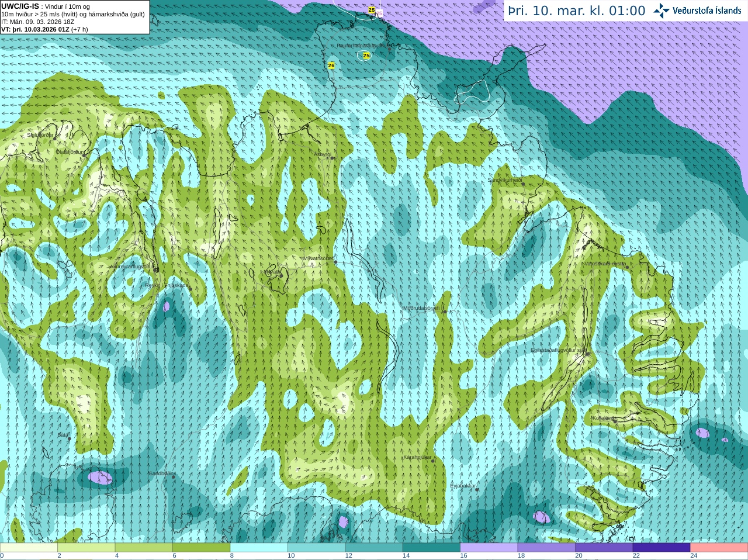Image resolution: width=748 pixels, height=560 pixels.
Task: Click the yellow 25 marker beside Raufarhafnarflugvöllur
Action: click(x=366, y=56)
